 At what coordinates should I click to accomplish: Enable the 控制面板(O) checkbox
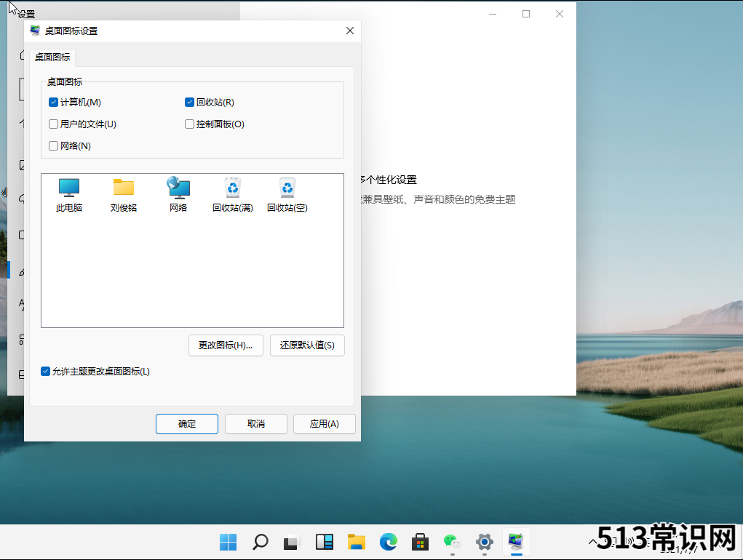coord(190,124)
